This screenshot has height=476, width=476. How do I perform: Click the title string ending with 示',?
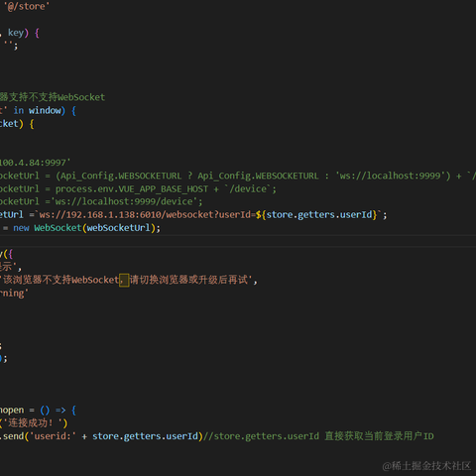11,267
